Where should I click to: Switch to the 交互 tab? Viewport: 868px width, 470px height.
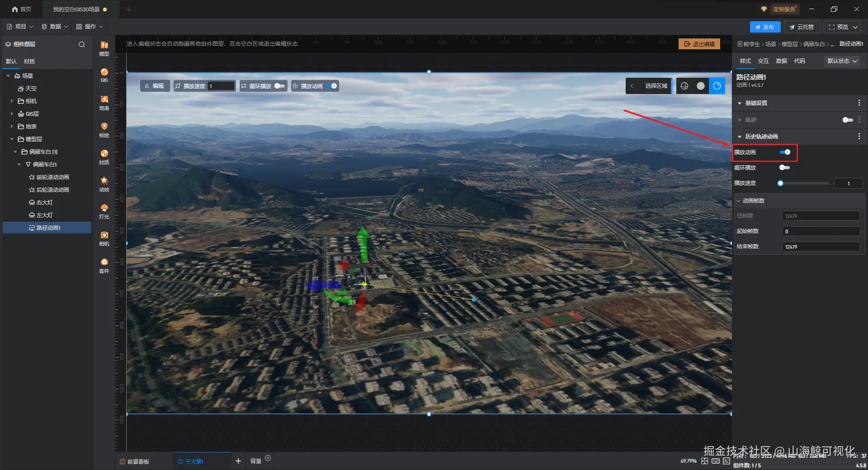coord(763,61)
